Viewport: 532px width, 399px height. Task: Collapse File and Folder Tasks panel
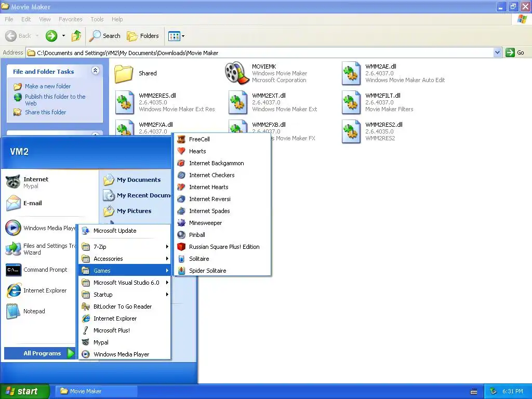(x=96, y=71)
